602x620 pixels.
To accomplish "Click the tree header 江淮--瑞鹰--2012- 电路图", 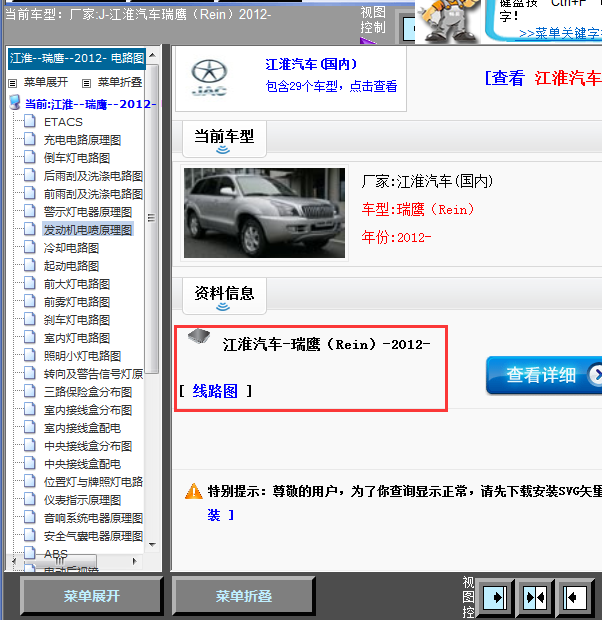I will [77, 58].
